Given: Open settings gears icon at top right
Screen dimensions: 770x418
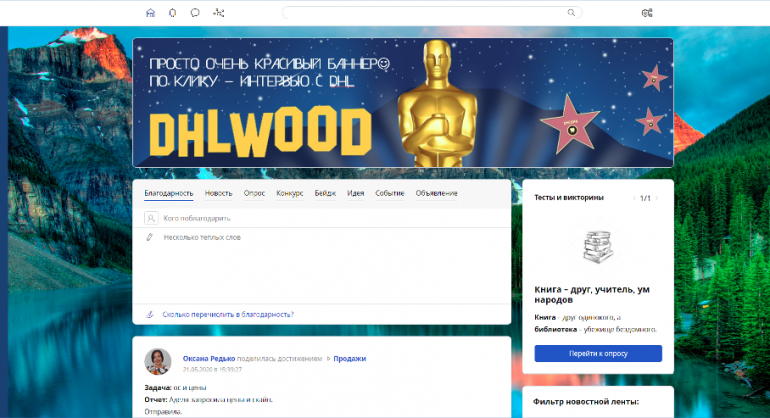Looking at the screenshot, I should (647, 13).
